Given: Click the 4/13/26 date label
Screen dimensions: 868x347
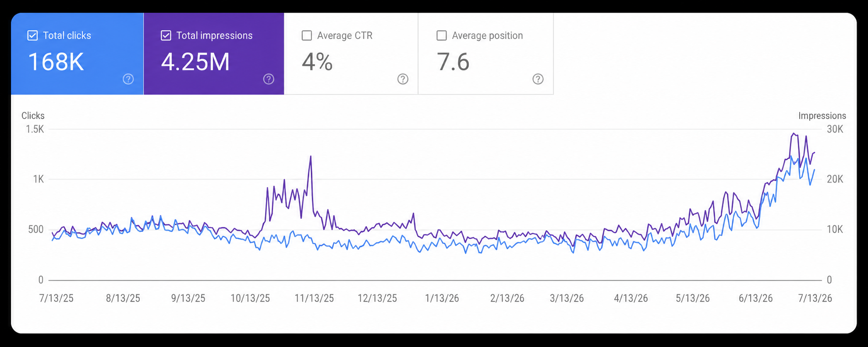Looking at the screenshot, I should tap(631, 298).
